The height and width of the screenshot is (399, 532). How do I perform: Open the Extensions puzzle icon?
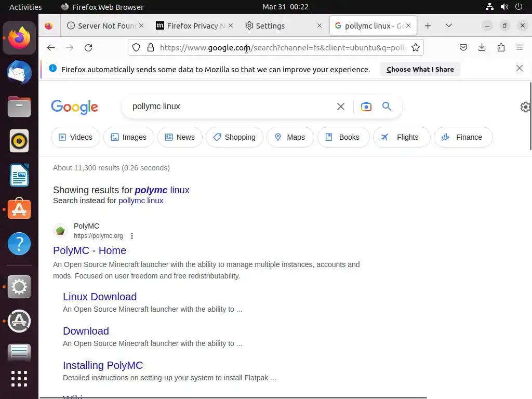501,47
